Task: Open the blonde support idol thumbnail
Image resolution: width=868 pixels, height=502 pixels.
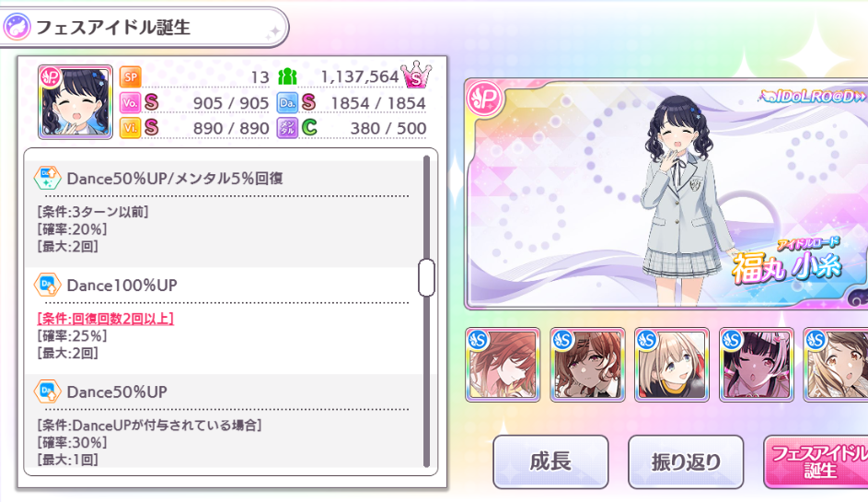Action: [672, 365]
